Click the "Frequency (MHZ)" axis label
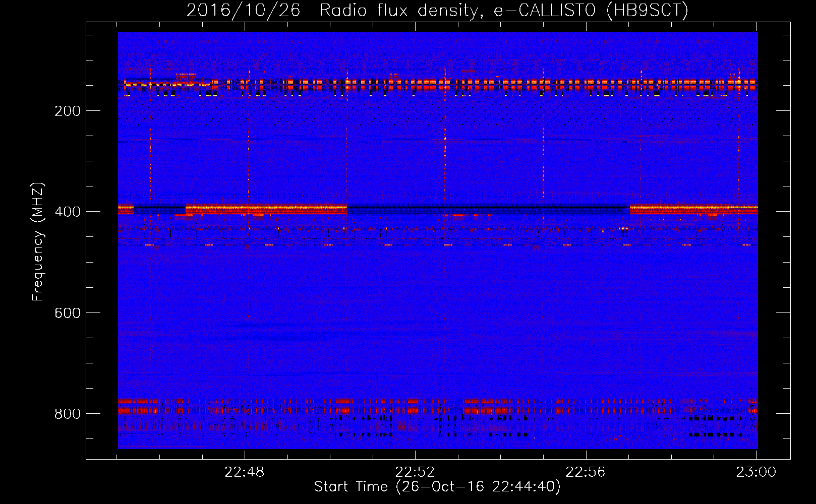Screen dimensions: 816x504 tap(38, 242)
